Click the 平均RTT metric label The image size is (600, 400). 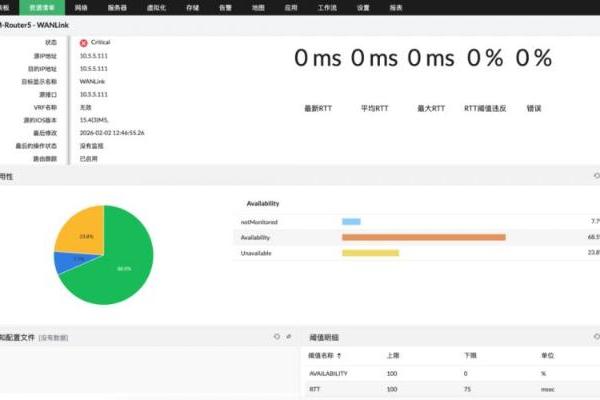point(374,108)
